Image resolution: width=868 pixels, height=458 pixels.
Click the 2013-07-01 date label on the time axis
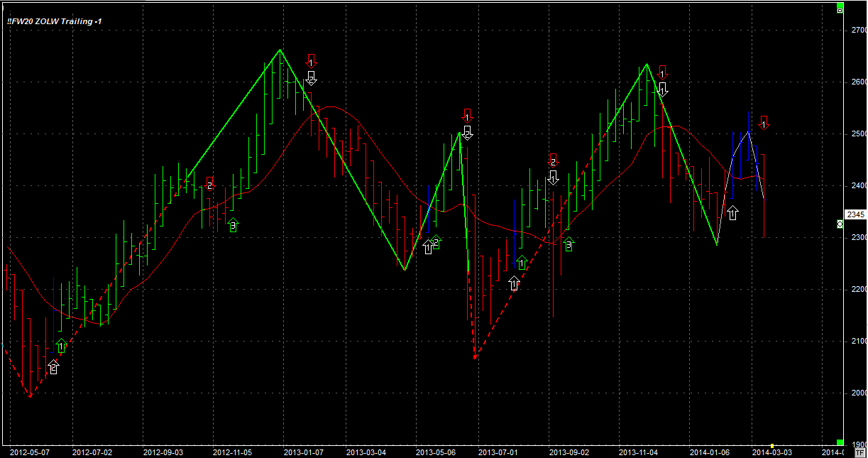(x=498, y=452)
